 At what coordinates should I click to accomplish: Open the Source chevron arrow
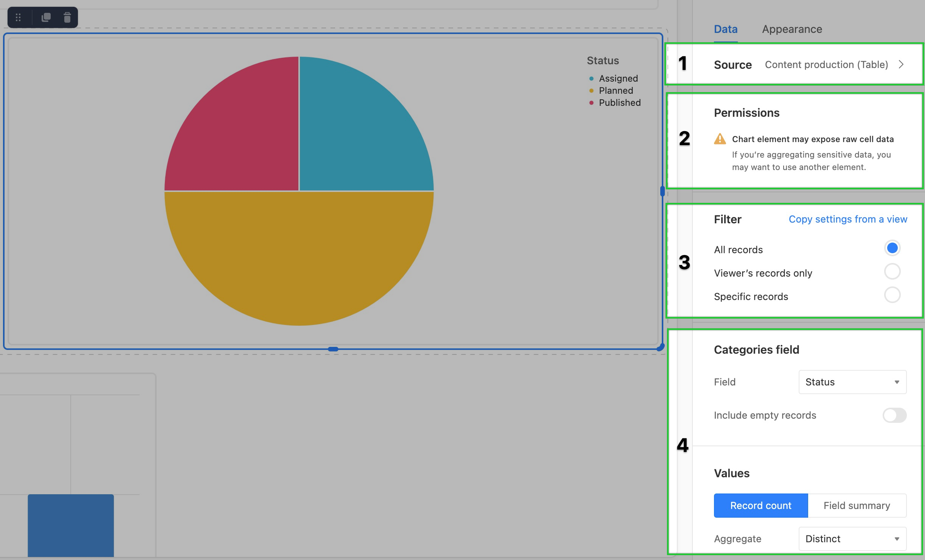click(x=901, y=65)
